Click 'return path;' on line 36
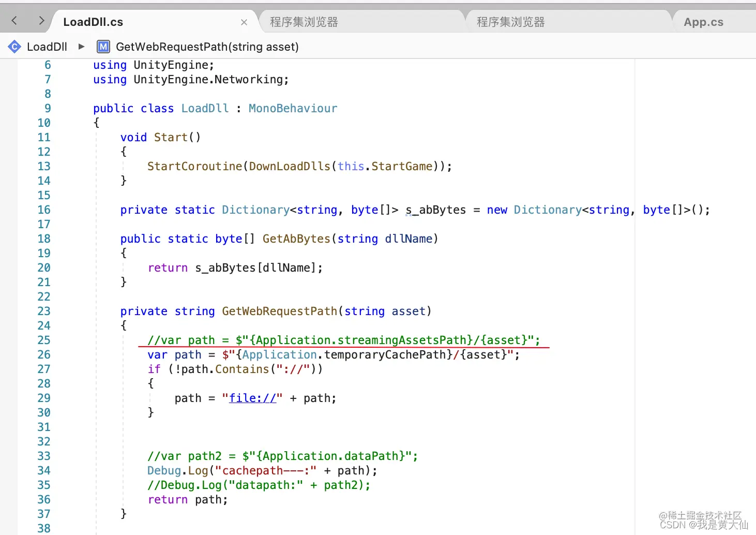Image resolution: width=756 pixels, height=535 pixels. click(188, 499)
